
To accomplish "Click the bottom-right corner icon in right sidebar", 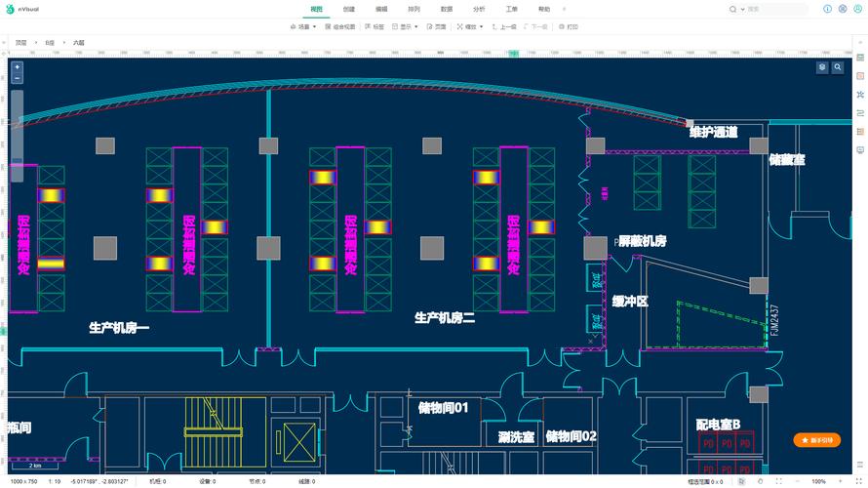I will [859, 465].
